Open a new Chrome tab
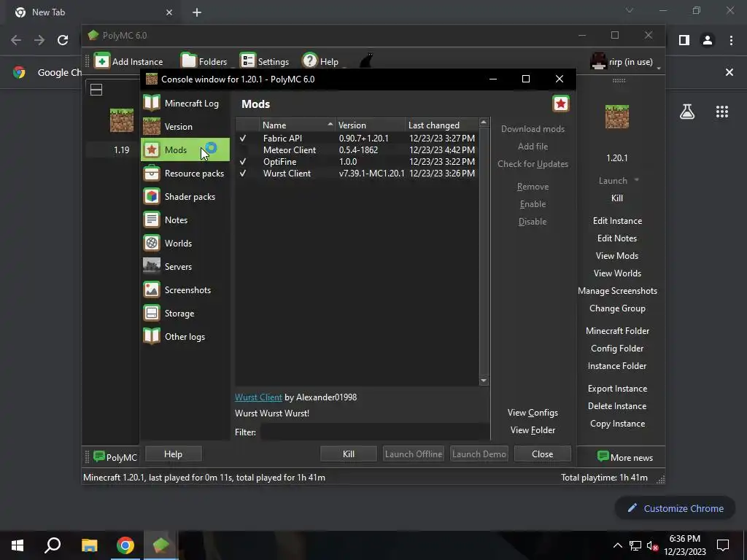Viewport: 747px width, 560px height. tap(197, 12)
